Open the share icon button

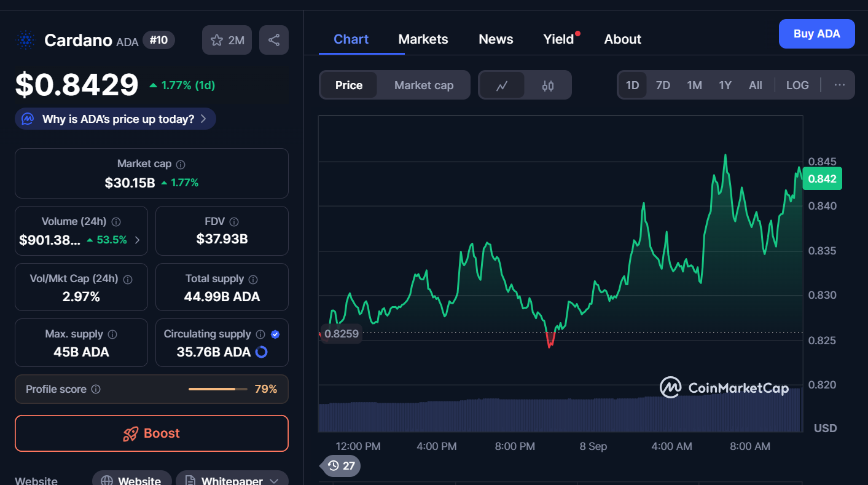[x=274, y=40]
